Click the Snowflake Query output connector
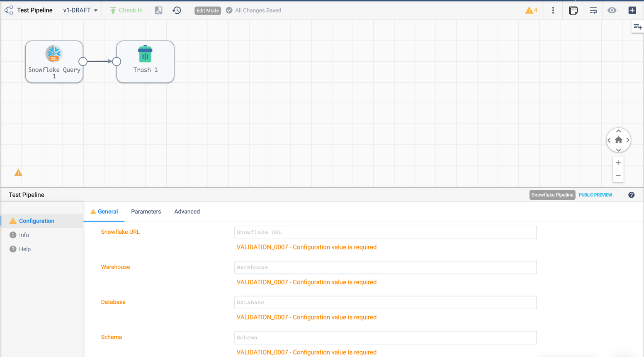Image resolution: width=644 pixels, height=357 pixels. pos(83,61)
